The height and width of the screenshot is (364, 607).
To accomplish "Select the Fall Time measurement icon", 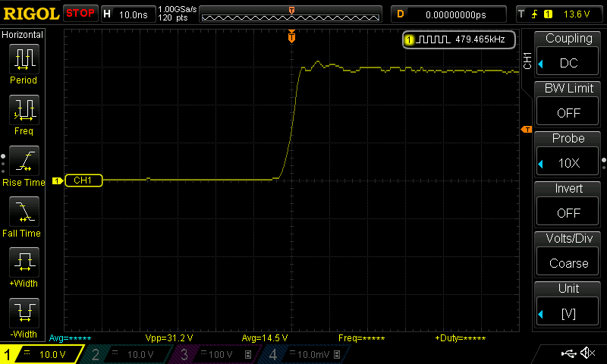I will coord(24,212).
